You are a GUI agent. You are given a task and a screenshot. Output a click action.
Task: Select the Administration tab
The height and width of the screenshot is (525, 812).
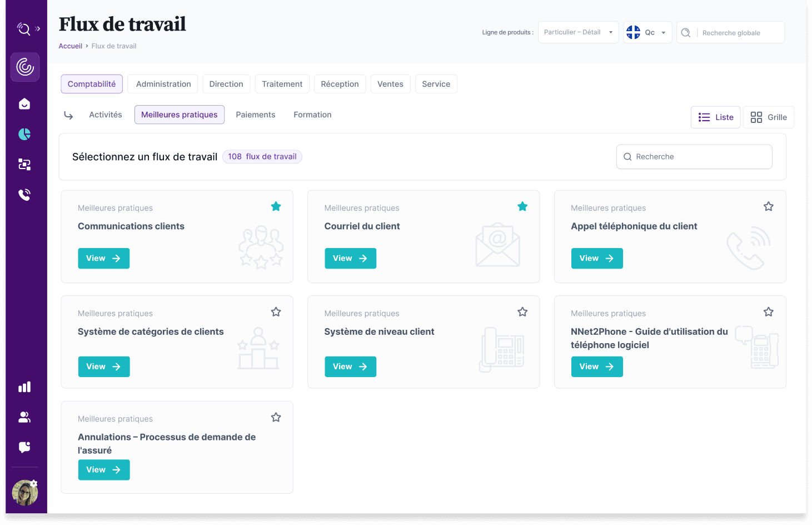coord(163,84)
